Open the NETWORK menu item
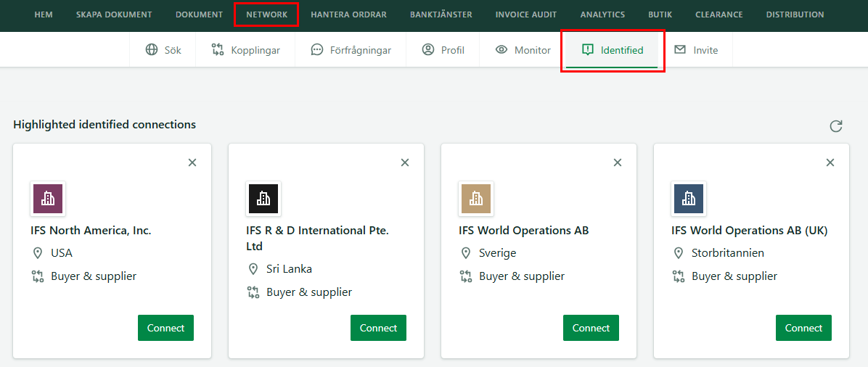This screenshot has width=868, height=367. click(x=267, y=15)
